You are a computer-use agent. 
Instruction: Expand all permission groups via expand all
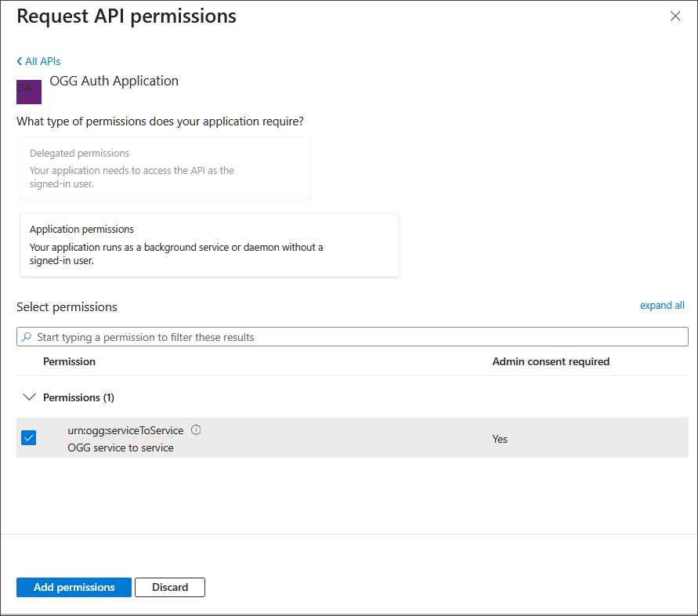(662, 305)
